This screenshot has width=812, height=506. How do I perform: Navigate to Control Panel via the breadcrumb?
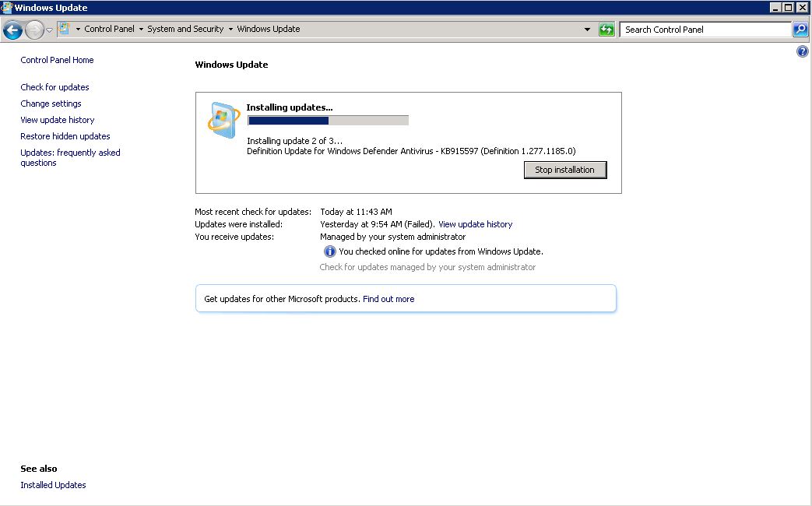tap(111, 28)
